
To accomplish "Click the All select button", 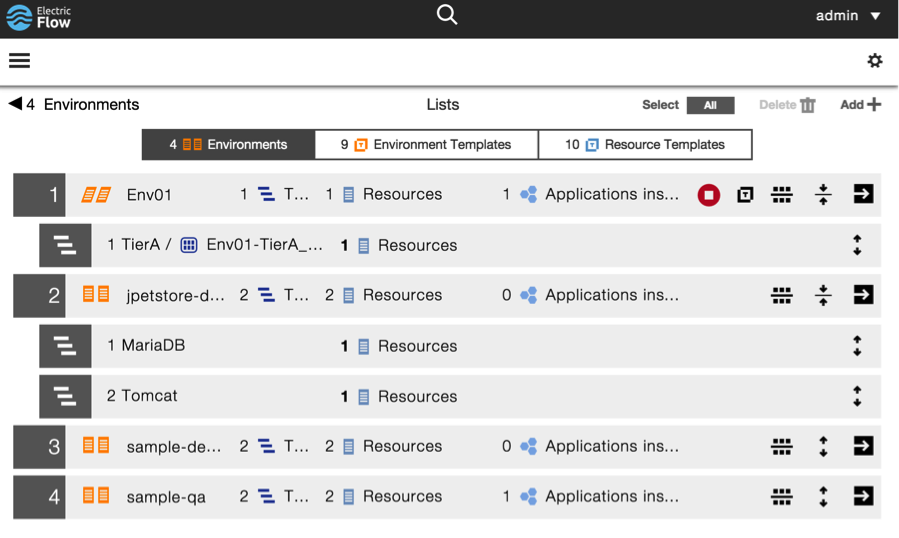I will pyautogui.click(x=710, y=105).
